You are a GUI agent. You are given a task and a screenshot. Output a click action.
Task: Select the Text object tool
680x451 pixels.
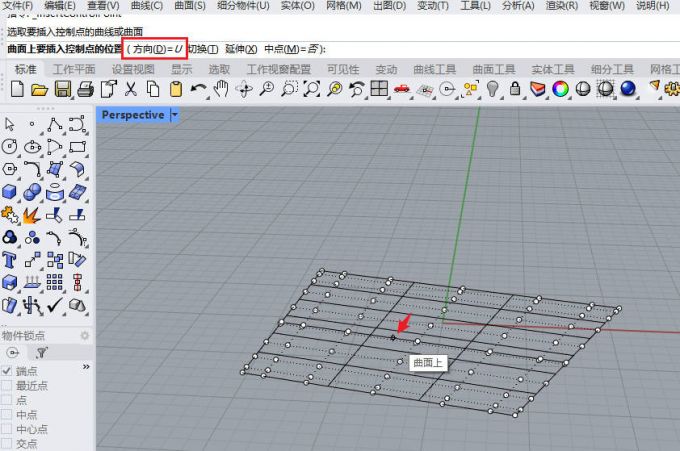[x=11, y=259]
